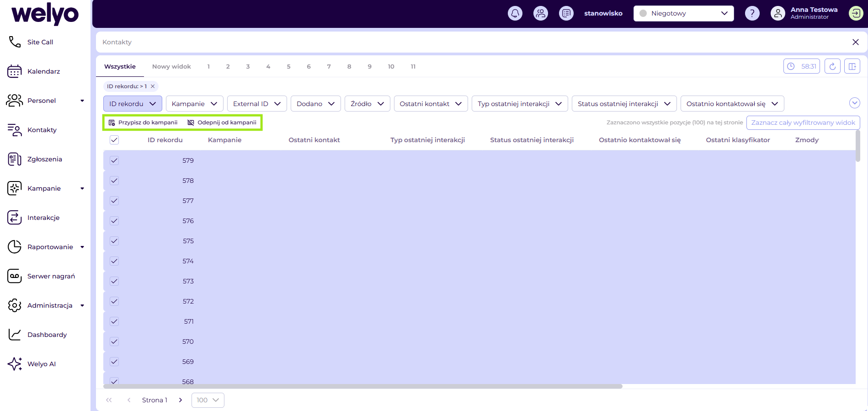
Task: Click the users group icon in the top bar
Action: tap(541, 13)
